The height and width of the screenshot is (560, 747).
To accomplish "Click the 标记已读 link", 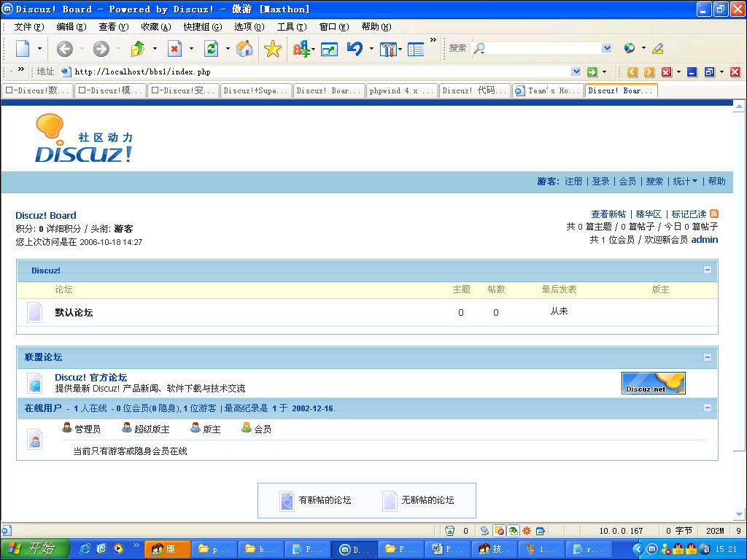I will click(689, 214).
